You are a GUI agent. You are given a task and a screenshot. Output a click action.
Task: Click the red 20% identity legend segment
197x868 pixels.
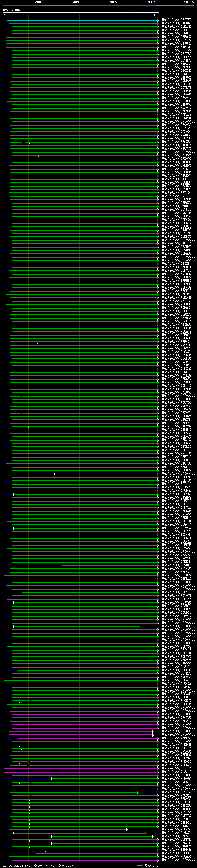coord(22,6)
